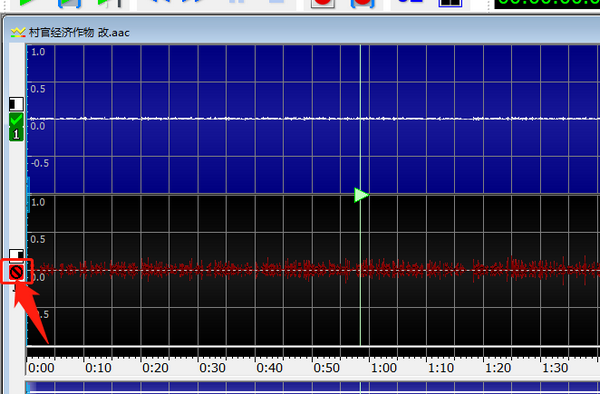Click the 1:30 mark on the time ruler
The width and height of the screenshot is (600, 394).
pos(555,368)
